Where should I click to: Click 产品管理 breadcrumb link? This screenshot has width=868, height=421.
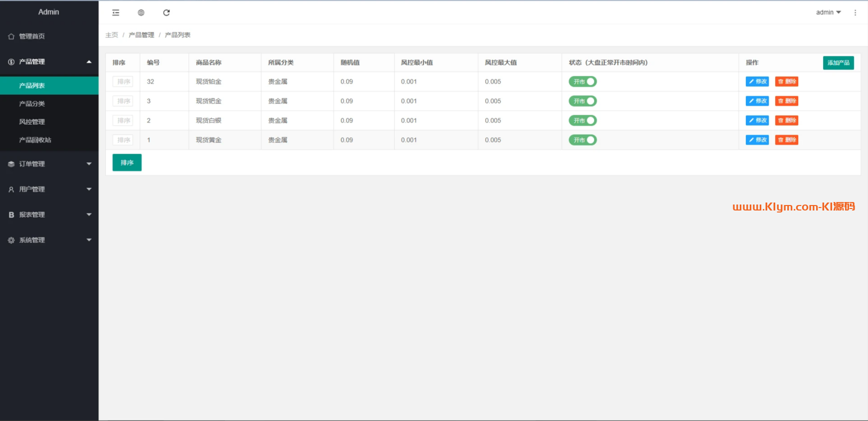[x=142, y=35]
